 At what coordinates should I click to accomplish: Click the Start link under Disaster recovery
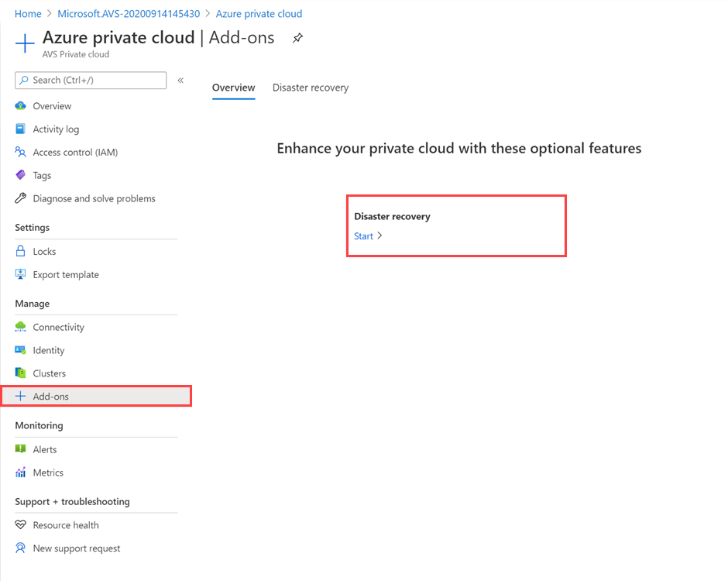(363, 236)
